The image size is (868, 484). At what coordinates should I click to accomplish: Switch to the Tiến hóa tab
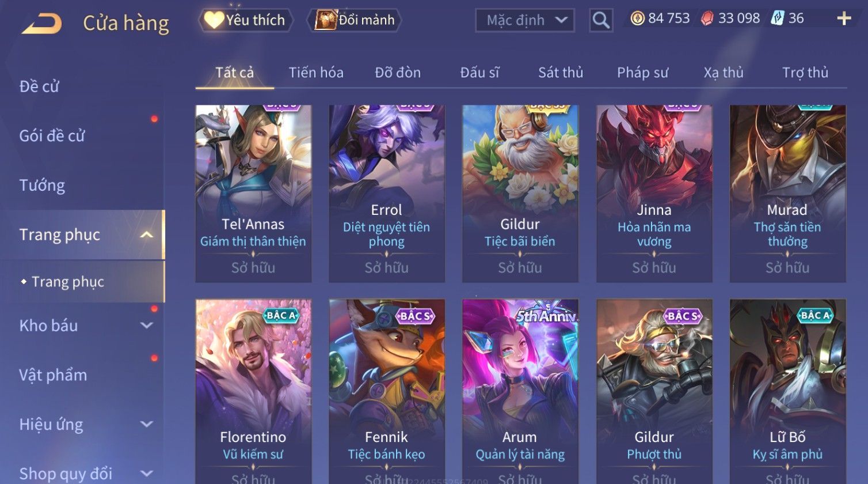(x=316, y=73)
